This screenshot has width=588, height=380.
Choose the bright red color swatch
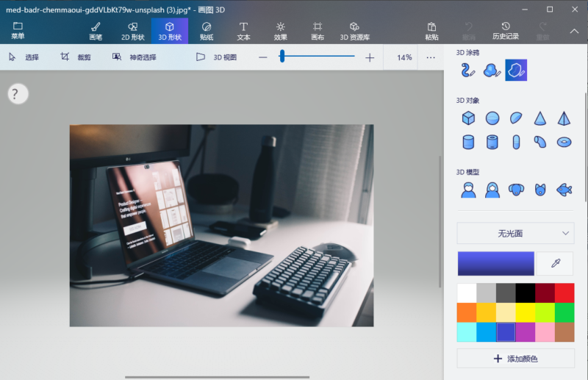click(564, 293)
